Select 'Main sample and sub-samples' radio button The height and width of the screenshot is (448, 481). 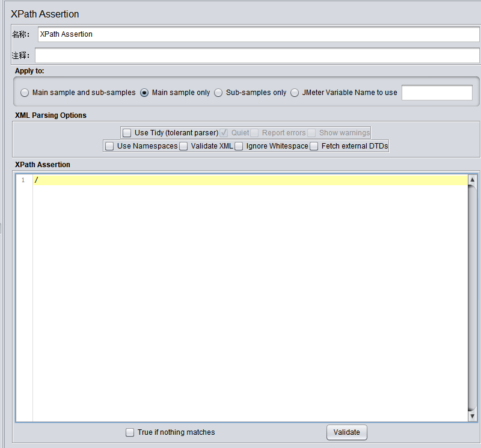tap(25, 93)
